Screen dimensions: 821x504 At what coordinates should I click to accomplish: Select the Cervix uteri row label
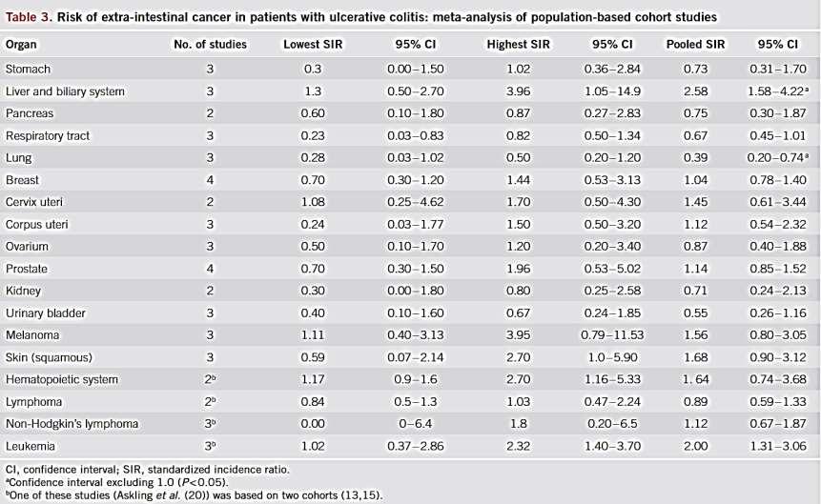pos(34,202)
